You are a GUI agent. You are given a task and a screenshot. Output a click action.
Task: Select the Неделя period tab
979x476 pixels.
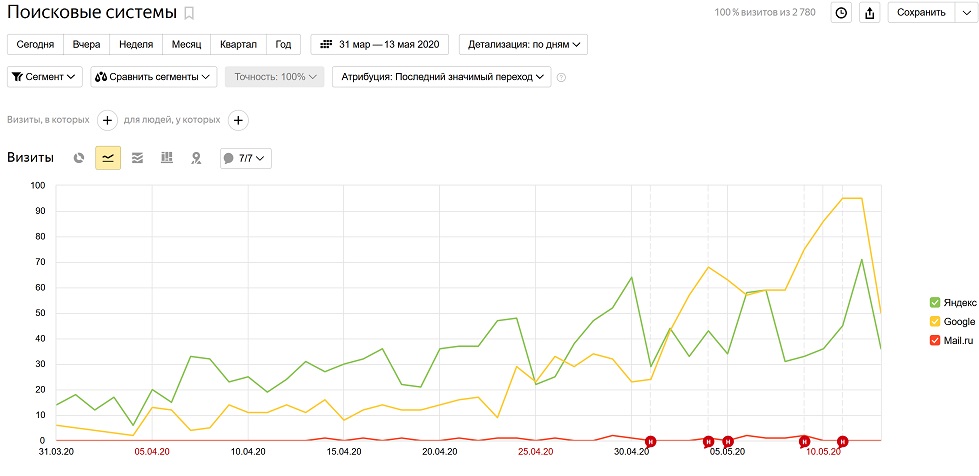pos(135,45)
